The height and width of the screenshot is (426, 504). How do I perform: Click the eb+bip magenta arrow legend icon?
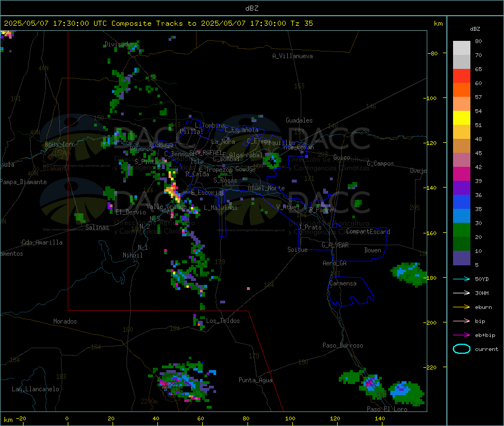point(461,335)
